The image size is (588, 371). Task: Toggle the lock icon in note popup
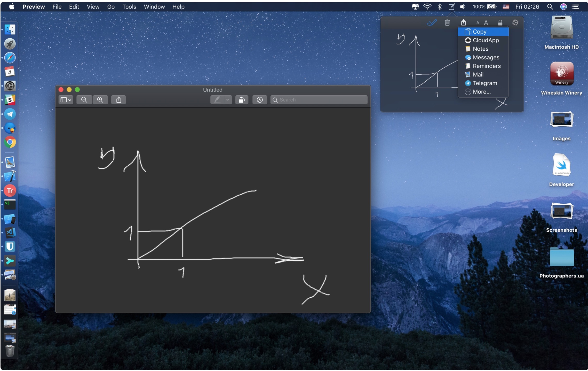[500, 23]
